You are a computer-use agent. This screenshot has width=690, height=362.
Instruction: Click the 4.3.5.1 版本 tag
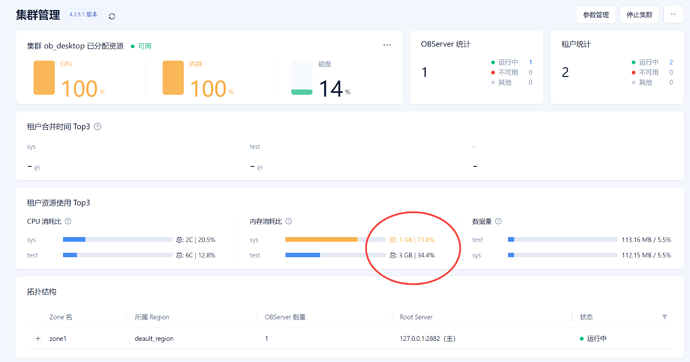click(x=83, y=15)
